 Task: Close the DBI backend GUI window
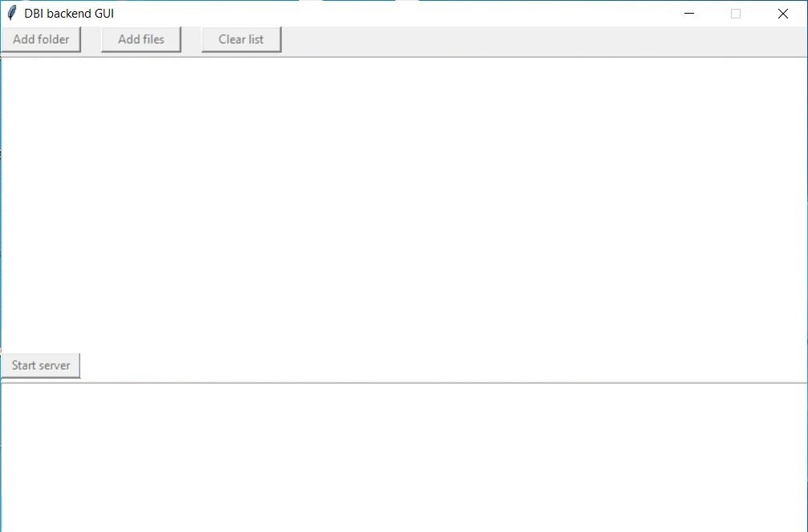(783, 14)
